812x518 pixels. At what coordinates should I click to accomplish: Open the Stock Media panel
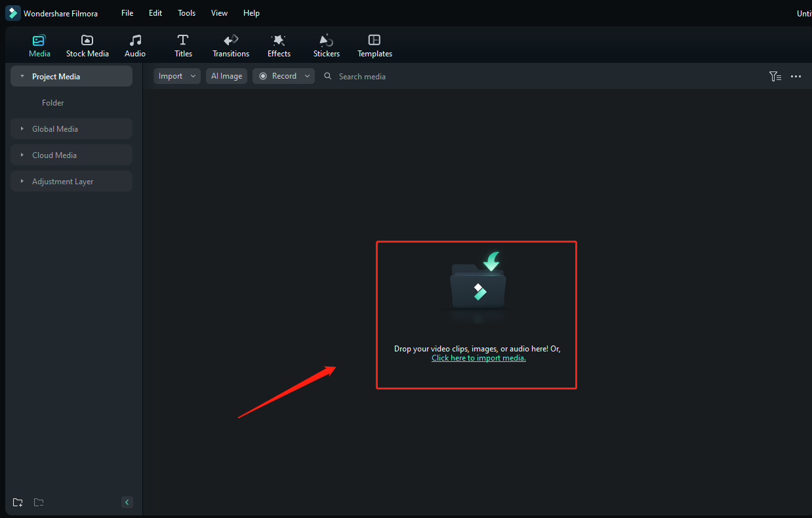(87, 45)
